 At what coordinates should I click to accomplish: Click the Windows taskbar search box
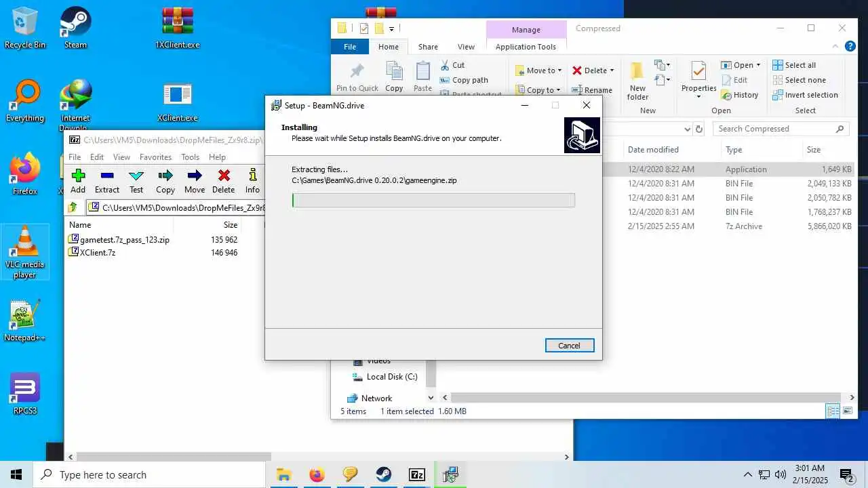tap(149, 474)
